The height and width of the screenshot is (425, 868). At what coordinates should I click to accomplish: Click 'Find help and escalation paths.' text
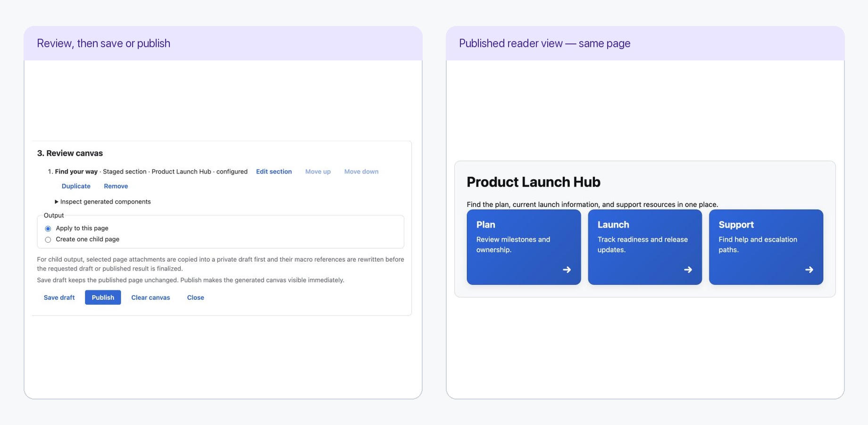tap(758, 245)
